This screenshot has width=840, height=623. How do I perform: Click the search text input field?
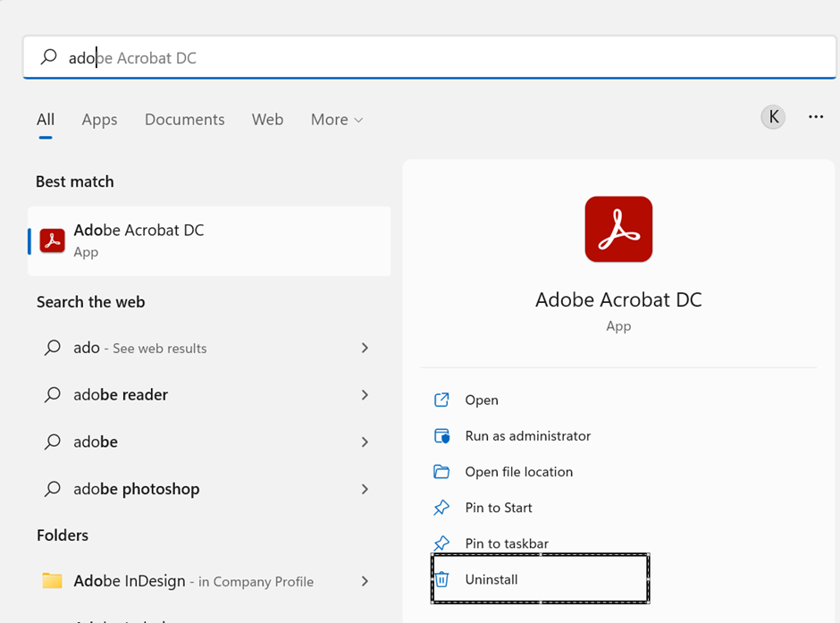[429, 57]
